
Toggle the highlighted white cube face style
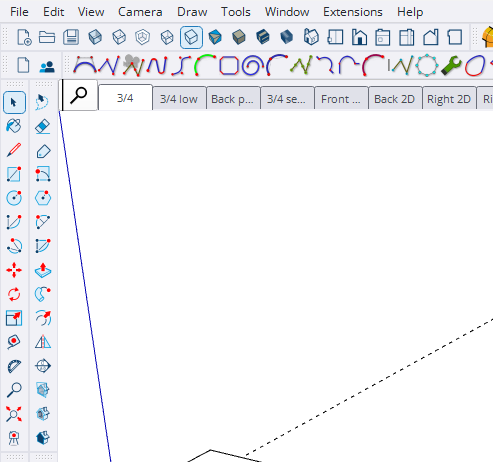pyautogui.click(x=191, y=37)
